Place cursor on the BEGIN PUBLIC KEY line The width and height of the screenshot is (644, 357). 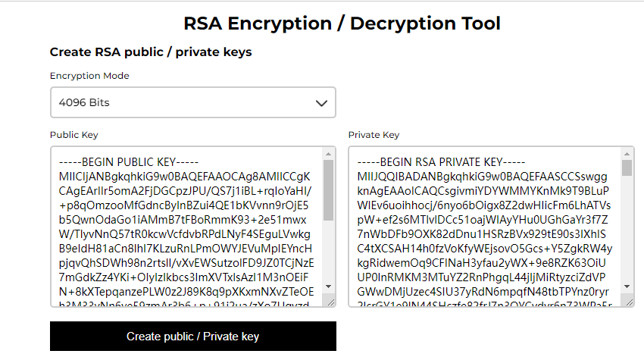tap(129, 162)
